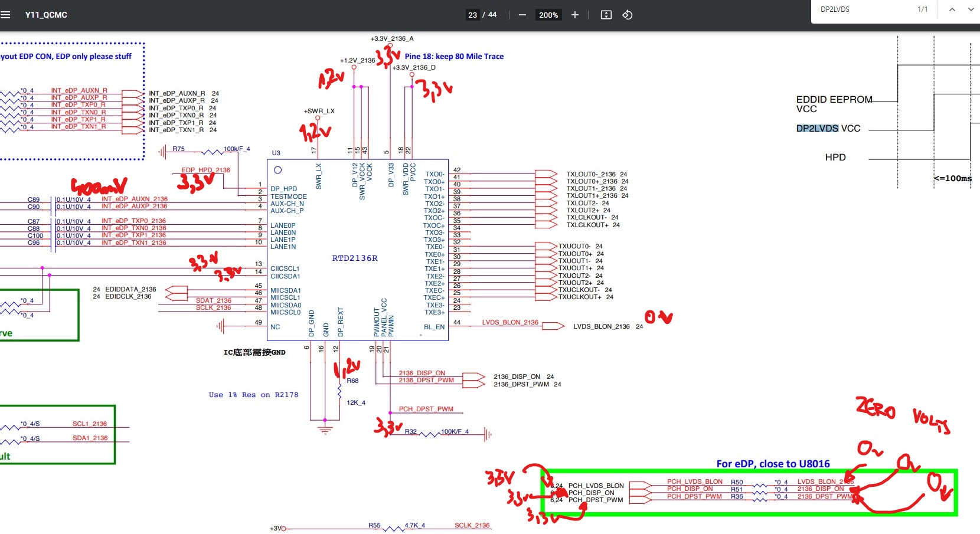Click the RTD2136R chip label

(354, 258)
